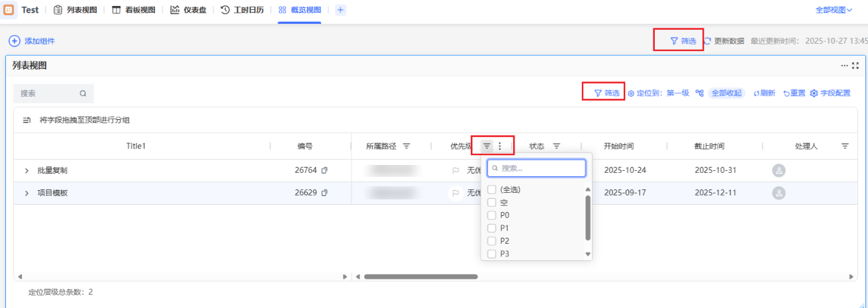This screenshot has height=308, width=868.
Task: Click the end date 2025-10-31 cell
Action: tap(716, 171)
